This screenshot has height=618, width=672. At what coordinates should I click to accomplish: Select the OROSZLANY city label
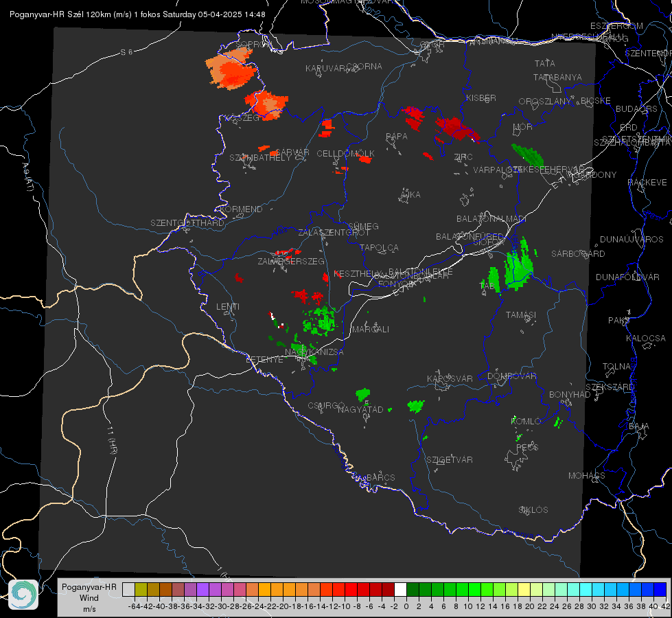pyautogui.click(x=545, y=101)
